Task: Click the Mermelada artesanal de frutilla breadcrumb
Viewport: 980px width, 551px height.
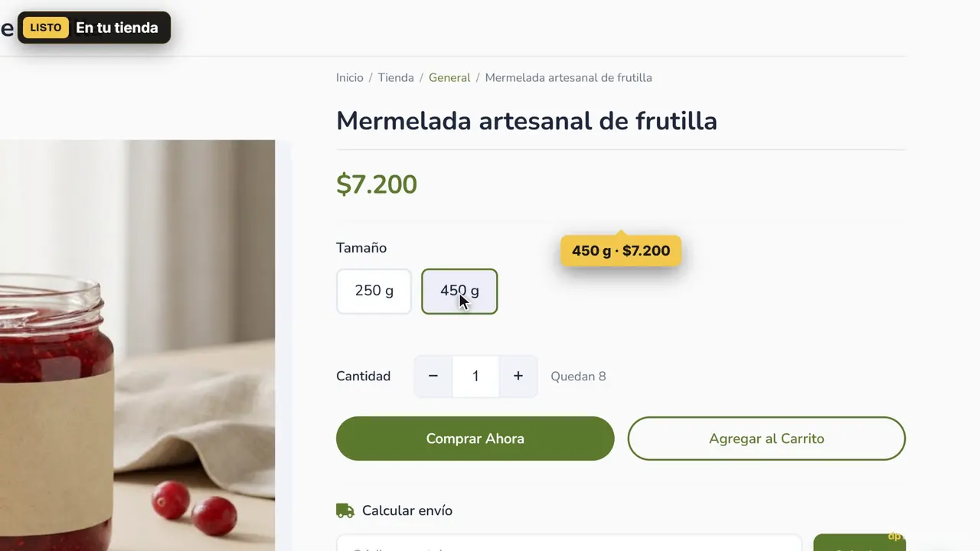Action: point(569,77)
